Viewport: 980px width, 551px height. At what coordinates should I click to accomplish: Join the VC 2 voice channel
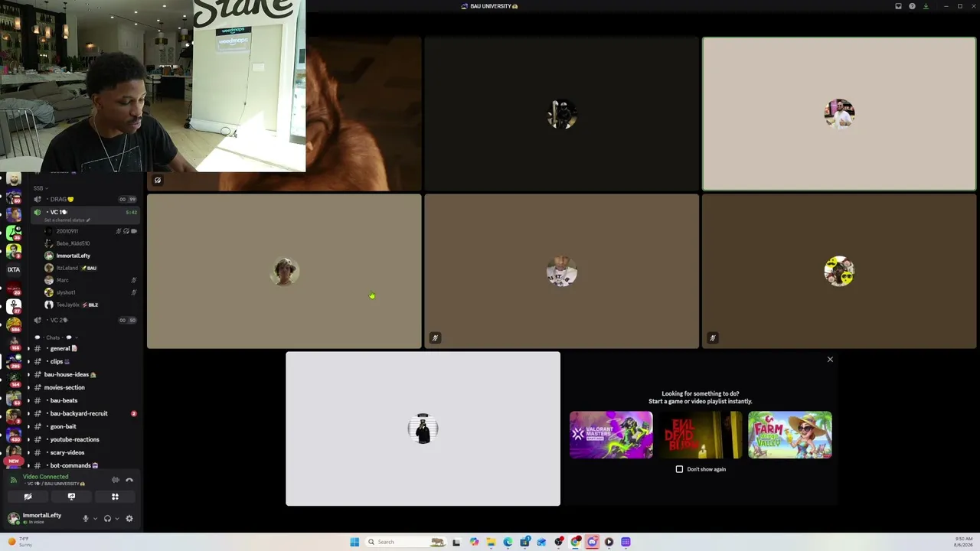click(x=84, y=320)
